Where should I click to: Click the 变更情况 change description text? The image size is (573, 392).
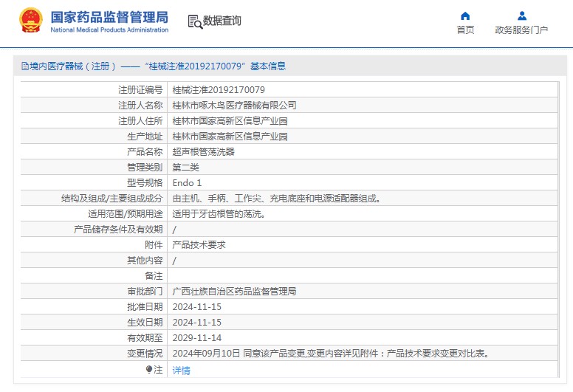pos(331,354)
